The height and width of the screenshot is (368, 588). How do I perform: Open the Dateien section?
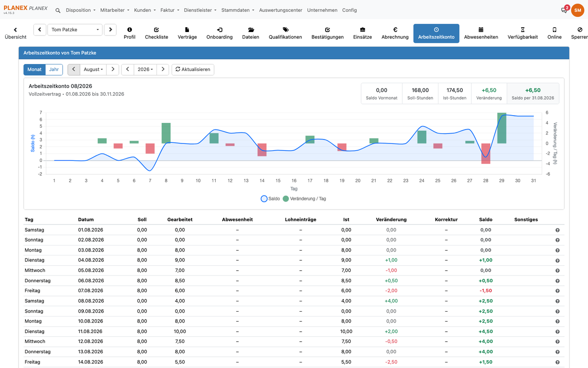pos(251,33)
